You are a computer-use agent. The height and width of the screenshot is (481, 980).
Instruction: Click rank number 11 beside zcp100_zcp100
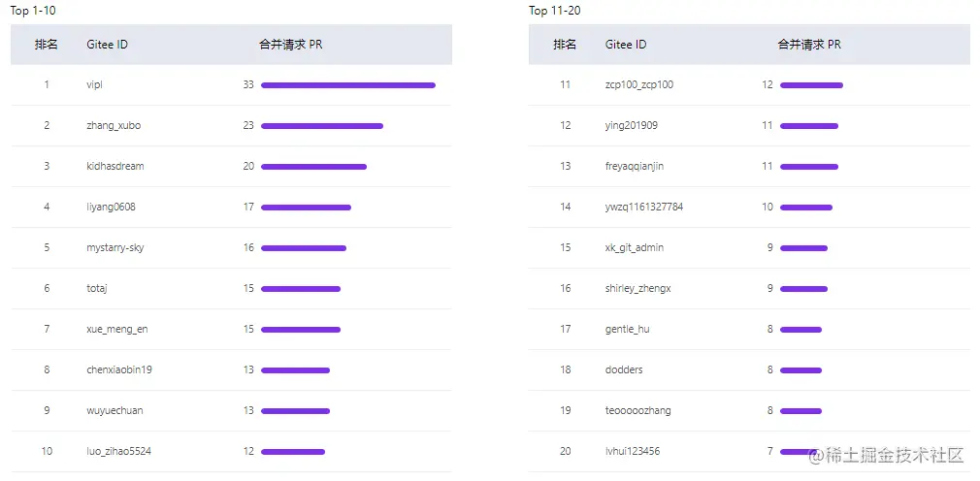565,84
